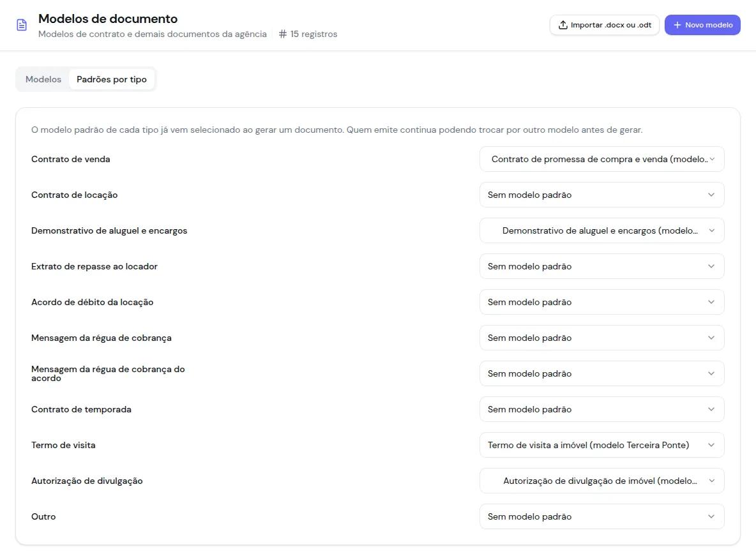Click the Mensagem da régua de cobrança label
This screenshot has height=556, width=756.
click(102, 338)
